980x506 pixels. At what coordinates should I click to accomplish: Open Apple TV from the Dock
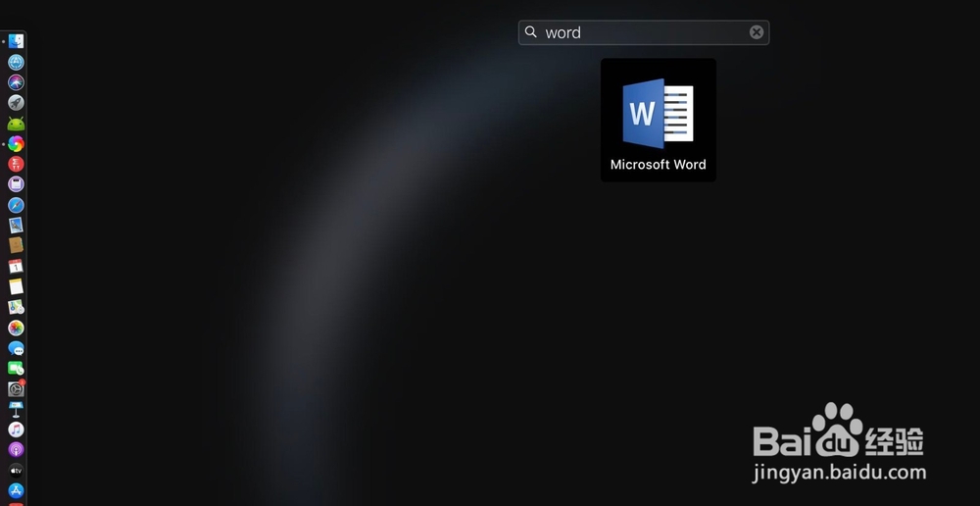click(17, 471)
